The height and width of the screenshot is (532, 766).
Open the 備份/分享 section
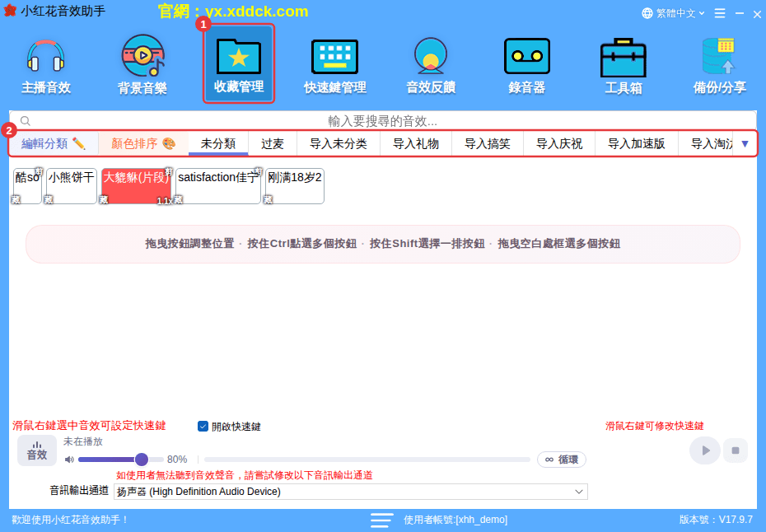click(719, 66)
